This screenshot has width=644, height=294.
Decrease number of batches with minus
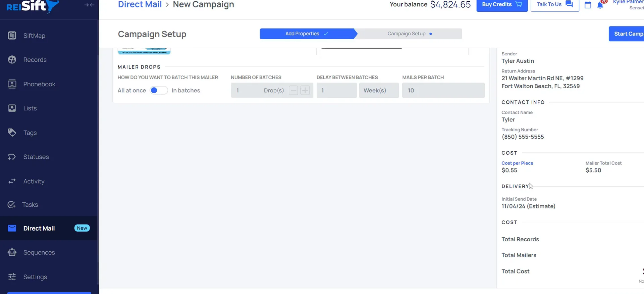(293, 90)
